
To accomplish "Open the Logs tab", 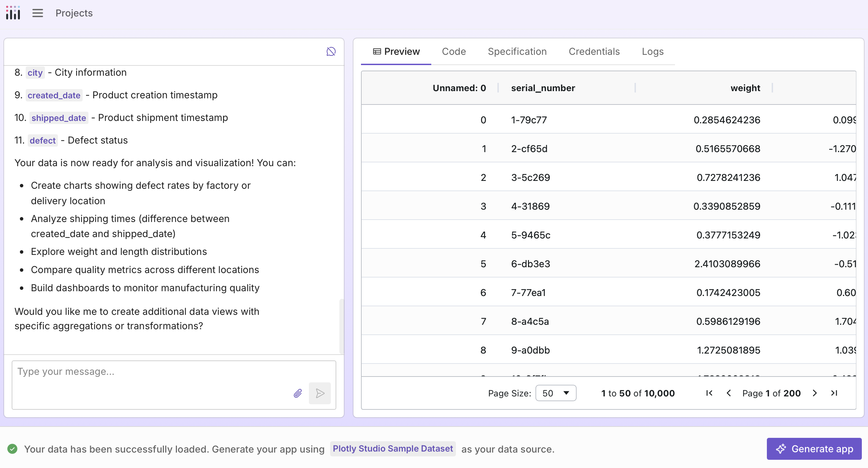I will pyautogui.click(x=652, y=51).
